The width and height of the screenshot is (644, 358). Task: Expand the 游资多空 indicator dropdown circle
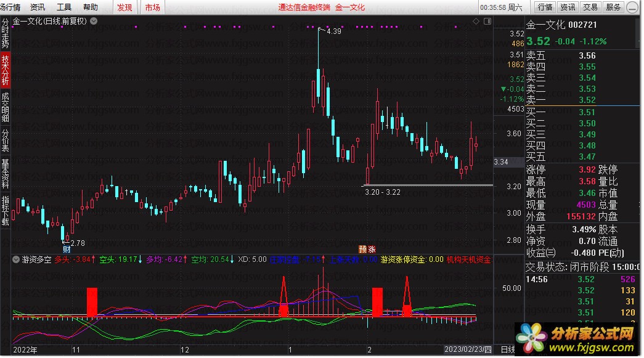(15, 259)
